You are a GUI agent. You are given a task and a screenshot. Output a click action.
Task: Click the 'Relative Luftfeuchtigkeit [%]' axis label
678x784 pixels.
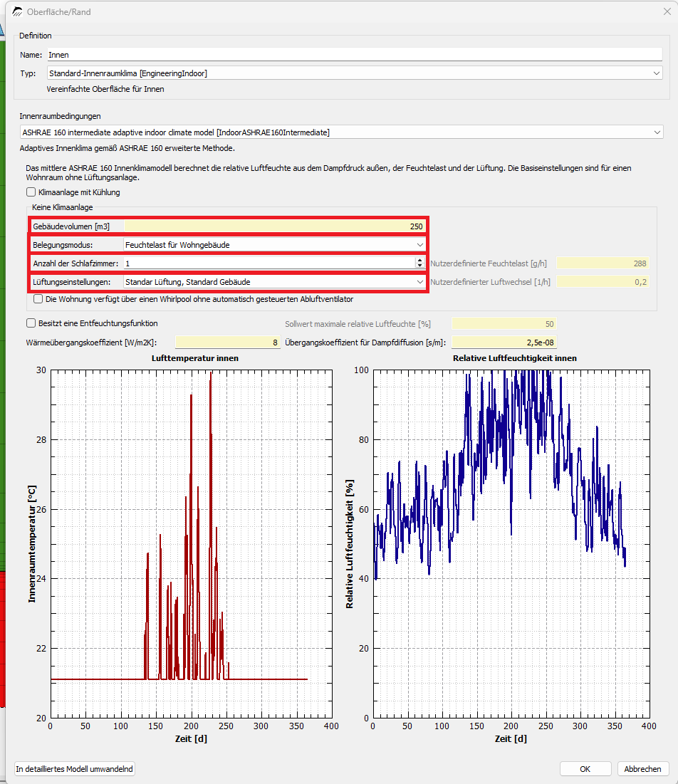[350, 544]
